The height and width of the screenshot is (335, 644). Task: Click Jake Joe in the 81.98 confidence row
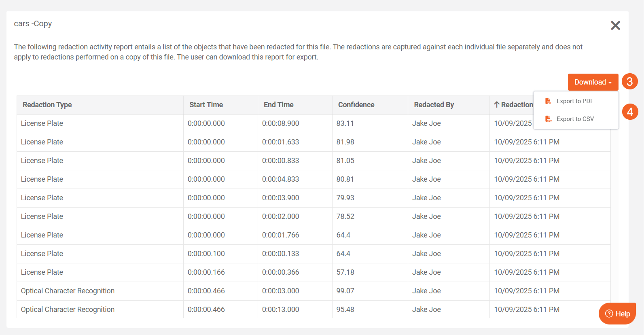tap(426, 142)
